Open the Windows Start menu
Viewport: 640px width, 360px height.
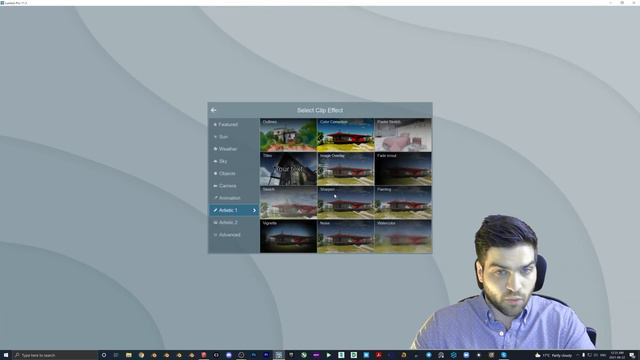6,355
